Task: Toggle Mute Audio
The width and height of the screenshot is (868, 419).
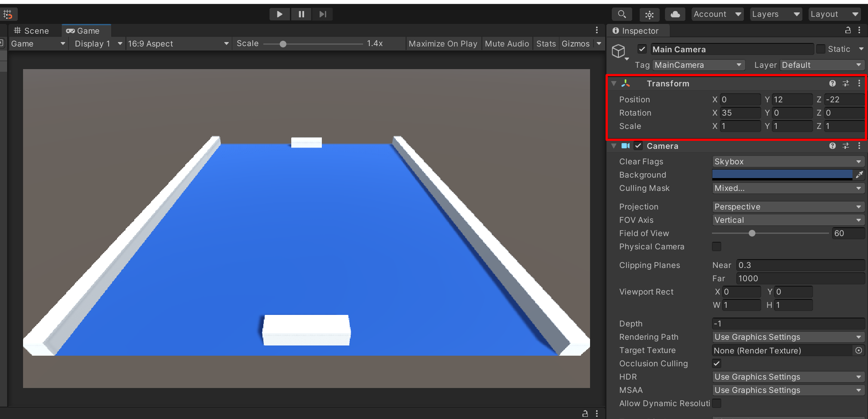Action: click(x=507, y=43)
